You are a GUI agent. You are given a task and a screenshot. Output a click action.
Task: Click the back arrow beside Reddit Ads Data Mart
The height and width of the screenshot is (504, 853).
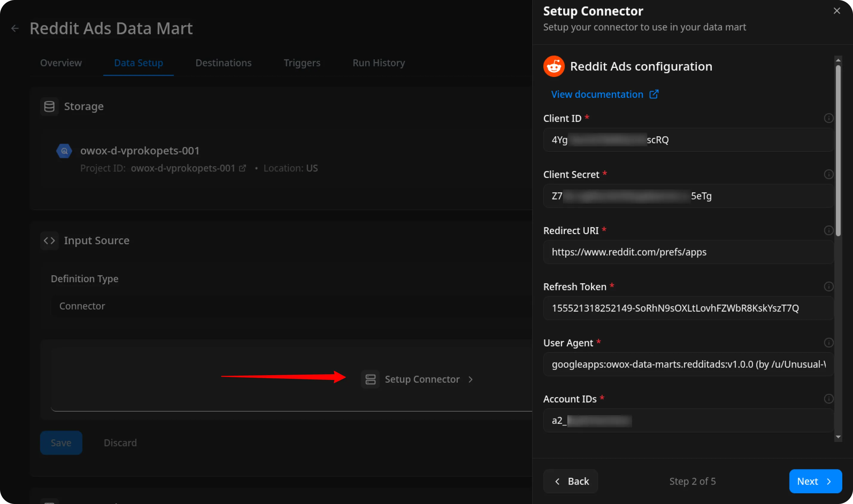(15, 28)
